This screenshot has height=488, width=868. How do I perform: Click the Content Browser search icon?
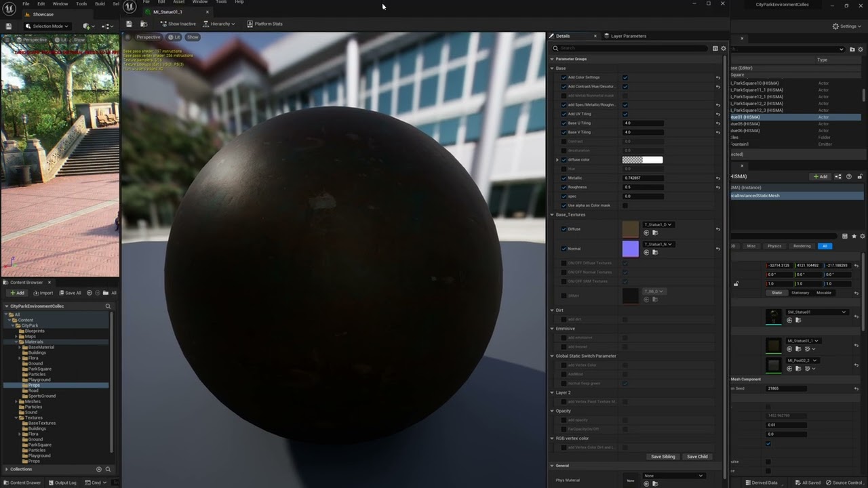click(x=107, y=306)
